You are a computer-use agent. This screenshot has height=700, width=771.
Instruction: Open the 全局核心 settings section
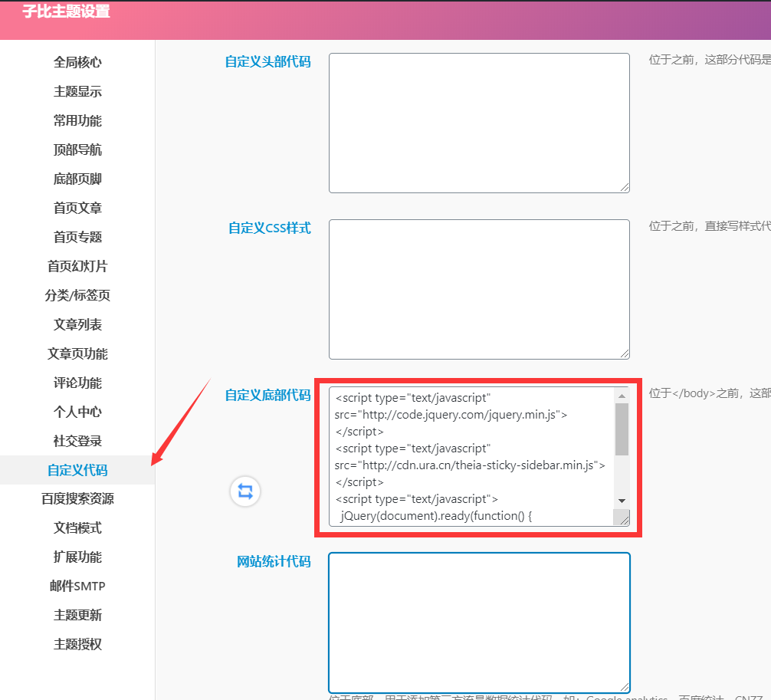[77, 62]
